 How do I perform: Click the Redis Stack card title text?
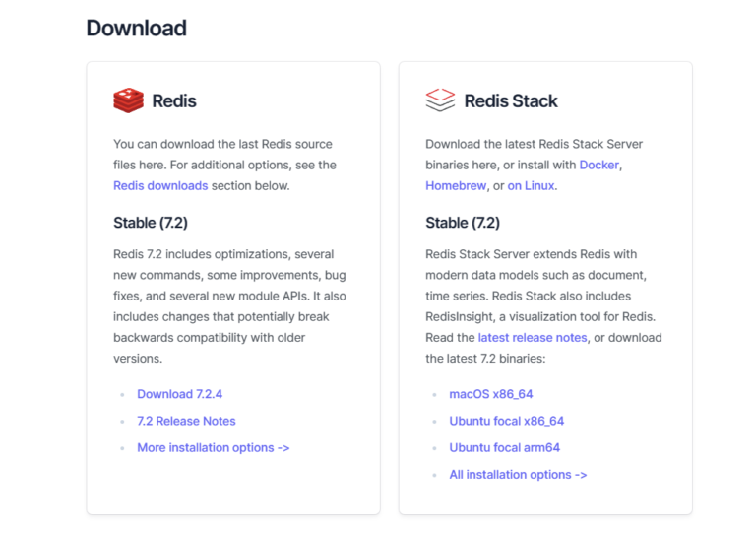pyautogui.click(x=510, y=100)
